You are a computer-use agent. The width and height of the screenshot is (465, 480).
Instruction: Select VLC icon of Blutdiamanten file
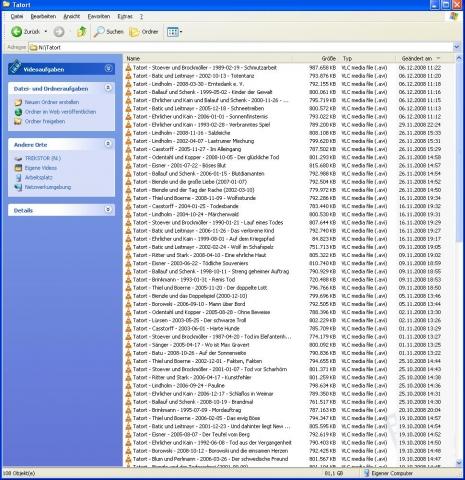click(x=128, y=174)
